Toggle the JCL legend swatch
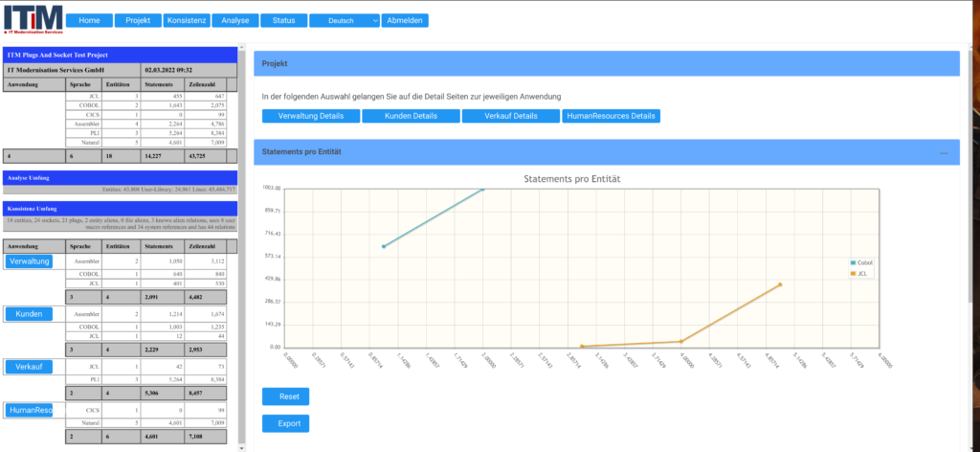 point(853,274)
